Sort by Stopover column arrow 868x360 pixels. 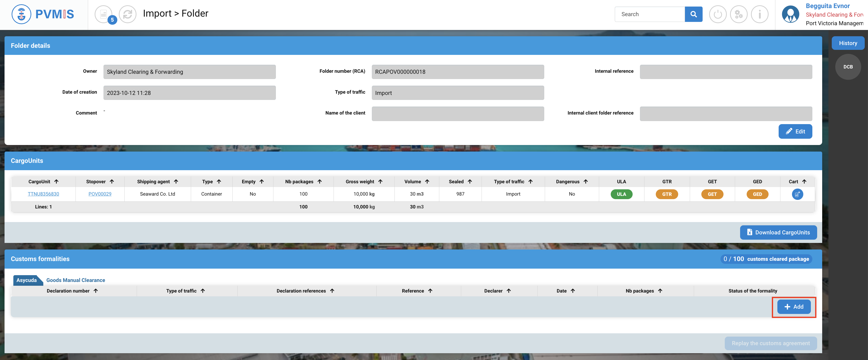112,181
